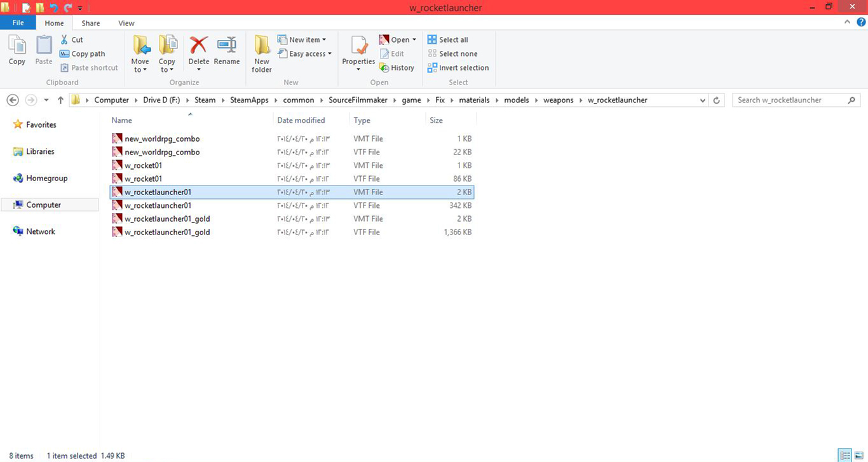This screenshot has width=868, height=462.
Task: Jump to the weapons folder in breadcrumb
Action: tap(559, 100)
